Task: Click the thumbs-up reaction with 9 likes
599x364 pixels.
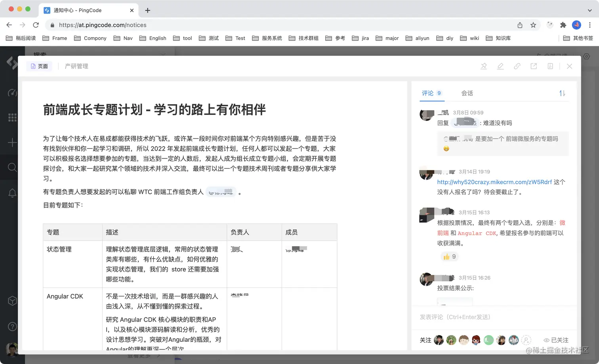Action: click(450, 257)
